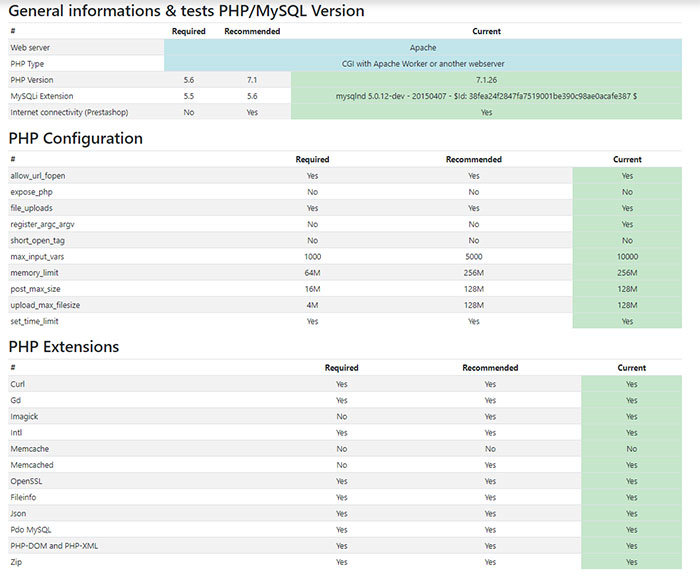Select the 'MySQLi Extension' row label
Image resolution: width=700 pixels, height=576 pixels.
click(42, 96)
